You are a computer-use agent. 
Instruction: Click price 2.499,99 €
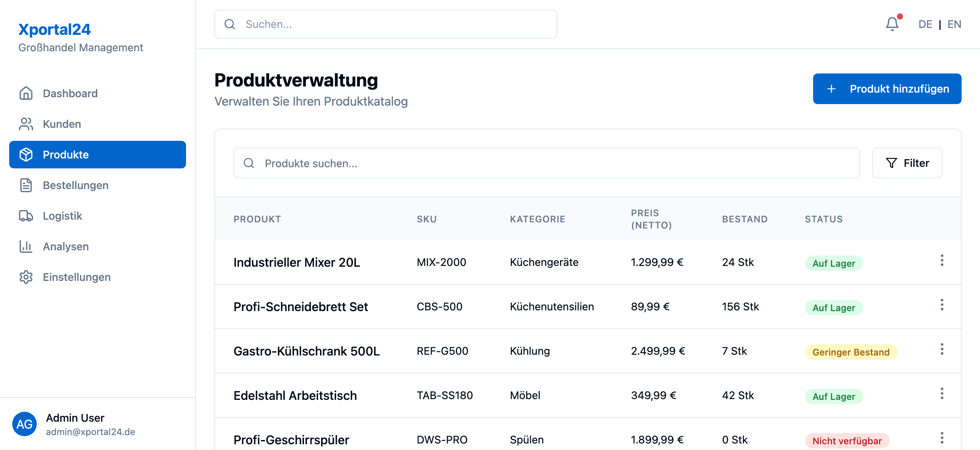tap(658, 351)
